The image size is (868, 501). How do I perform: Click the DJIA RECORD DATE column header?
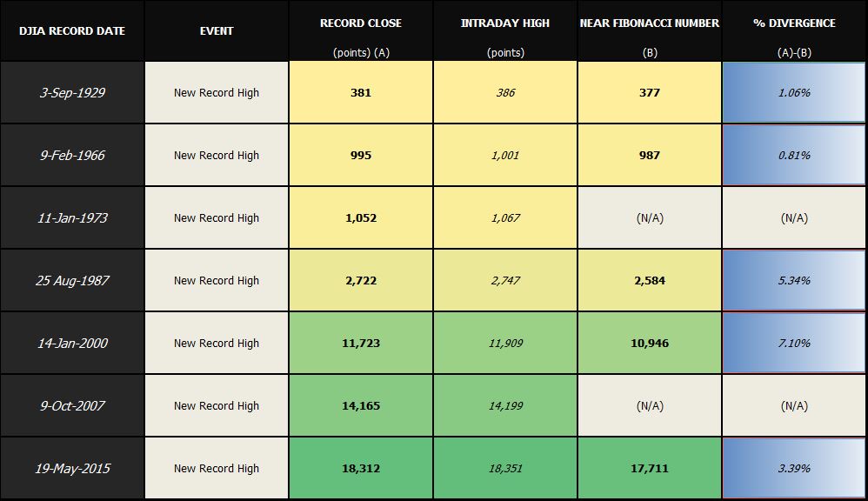point(72,31)
